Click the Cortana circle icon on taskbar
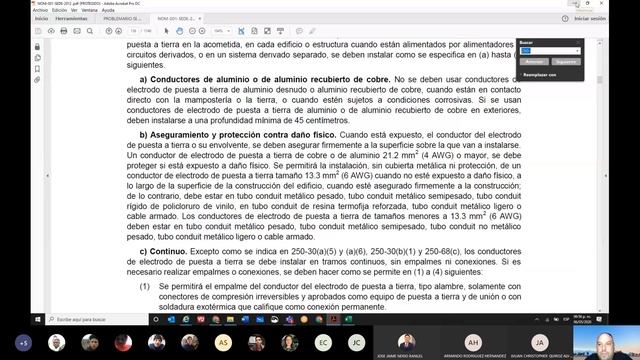The width and height of the screenshot is (640, 360). point(156,320)
